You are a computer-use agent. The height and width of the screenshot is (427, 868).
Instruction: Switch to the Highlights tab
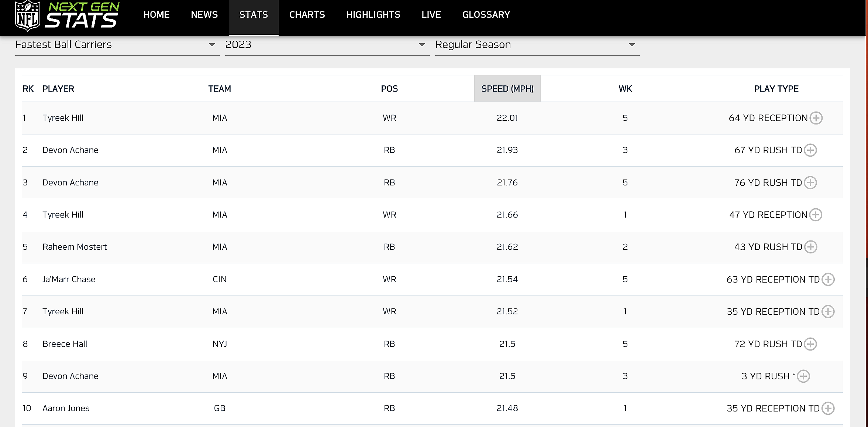373,15
